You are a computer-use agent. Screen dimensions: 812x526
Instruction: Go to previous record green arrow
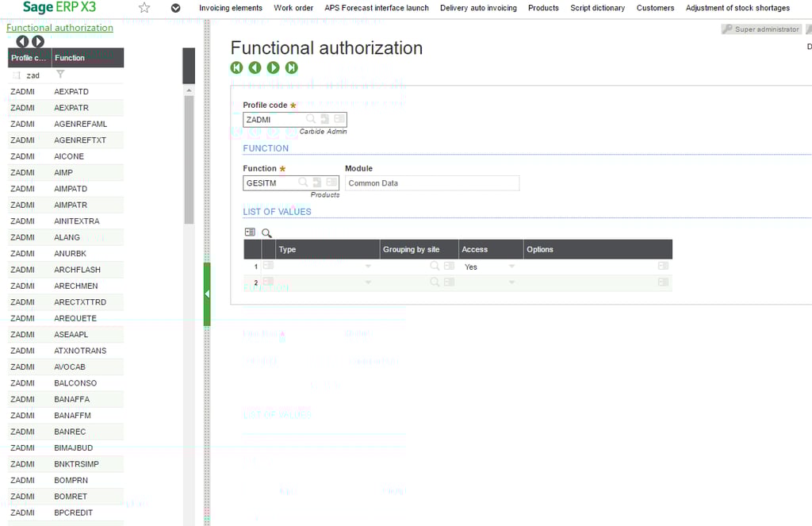[255, 67]
